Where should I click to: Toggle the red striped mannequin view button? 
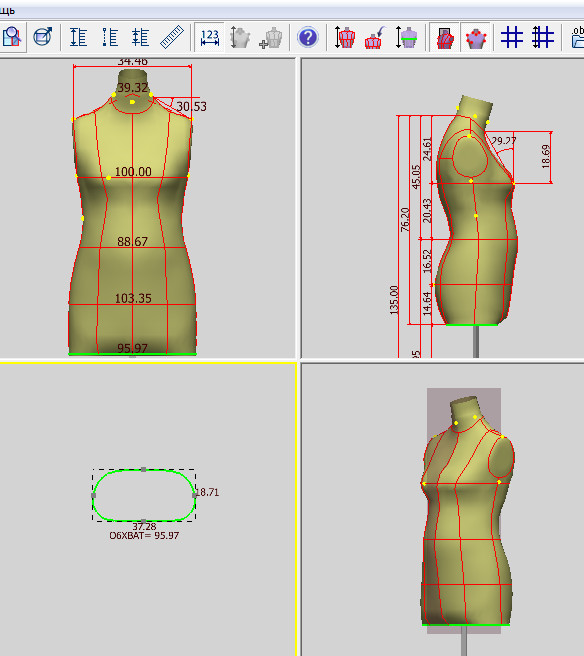[445, 37]
